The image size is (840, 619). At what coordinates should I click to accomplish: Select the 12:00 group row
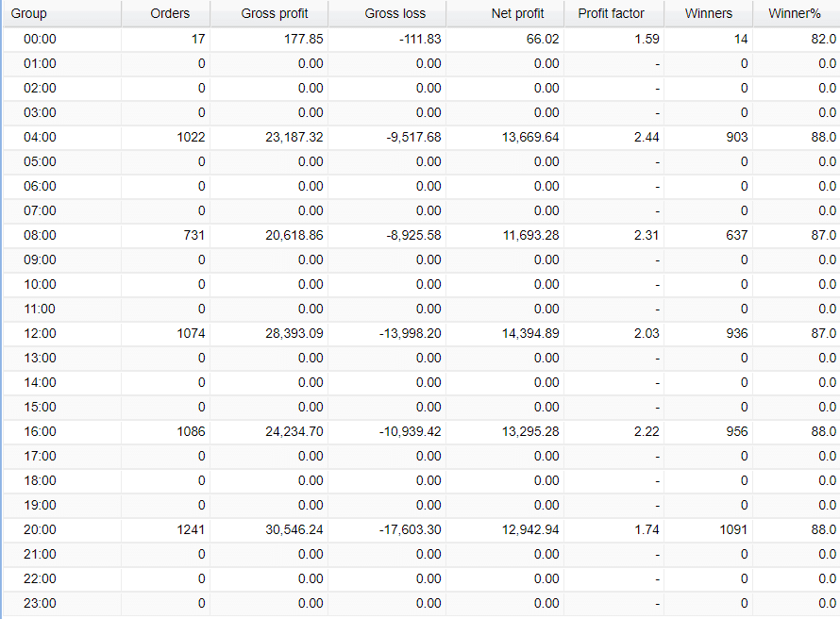(42, 333)
